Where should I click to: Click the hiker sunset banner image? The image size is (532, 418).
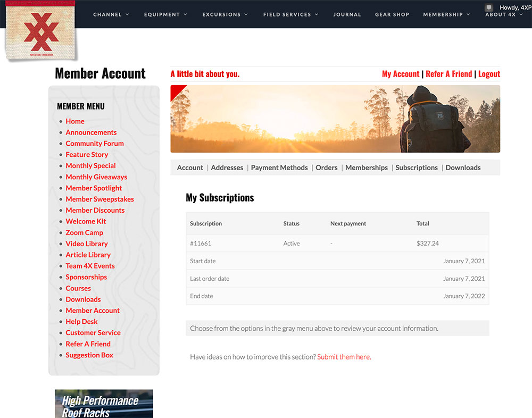pyautogui.click(x=335, y=119)
